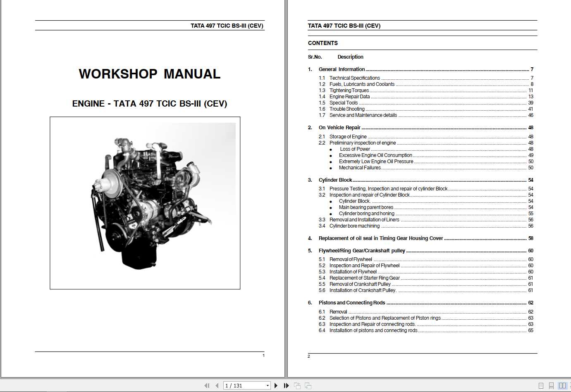Open 'Service and Maintenance details' entry
571x392 pixels.
(x=426, y=115)
